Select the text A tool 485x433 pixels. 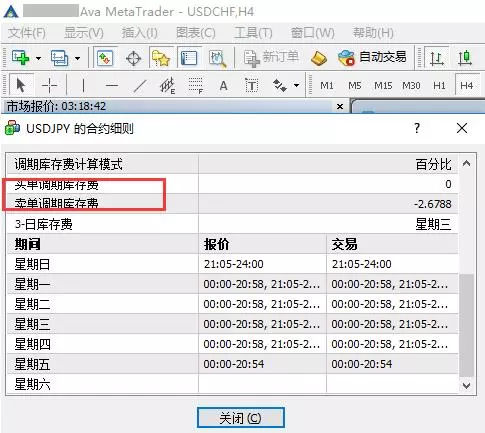(x=223, y=86)
